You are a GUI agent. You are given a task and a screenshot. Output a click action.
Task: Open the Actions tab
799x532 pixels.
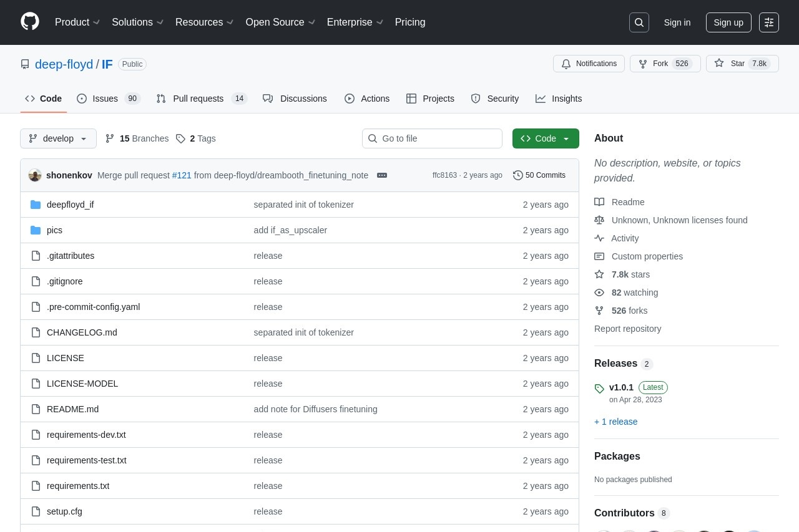367,99
